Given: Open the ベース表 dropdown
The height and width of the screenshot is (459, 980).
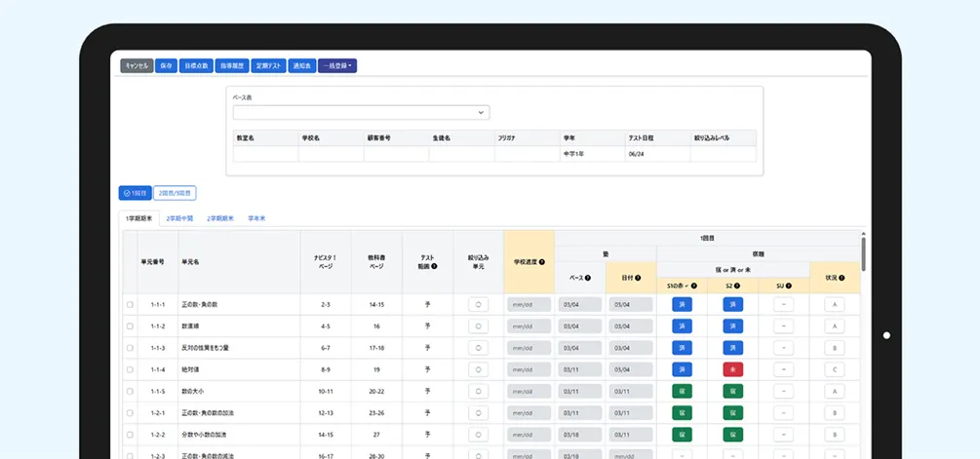Looking at the screenshot, I should pyautogui.click(x=361, y=113).
